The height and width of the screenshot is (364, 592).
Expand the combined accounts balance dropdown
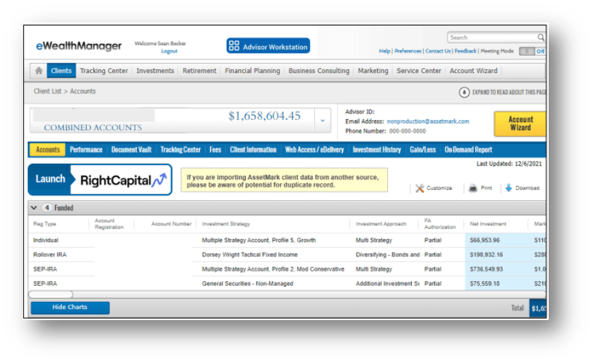pos(322,120)
